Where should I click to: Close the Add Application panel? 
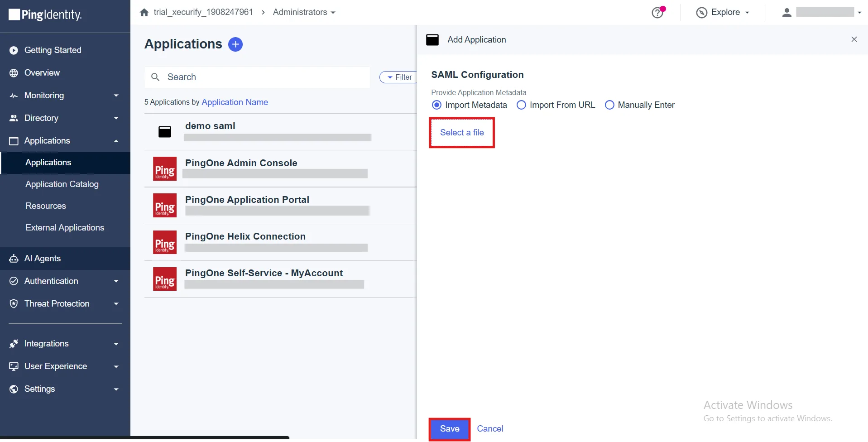(x=854, y=39)
